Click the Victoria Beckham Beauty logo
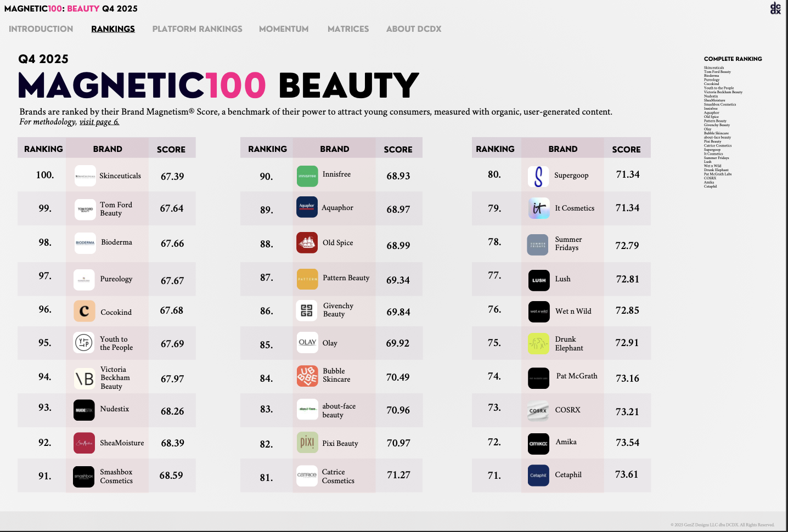 [x=85, y=378]
